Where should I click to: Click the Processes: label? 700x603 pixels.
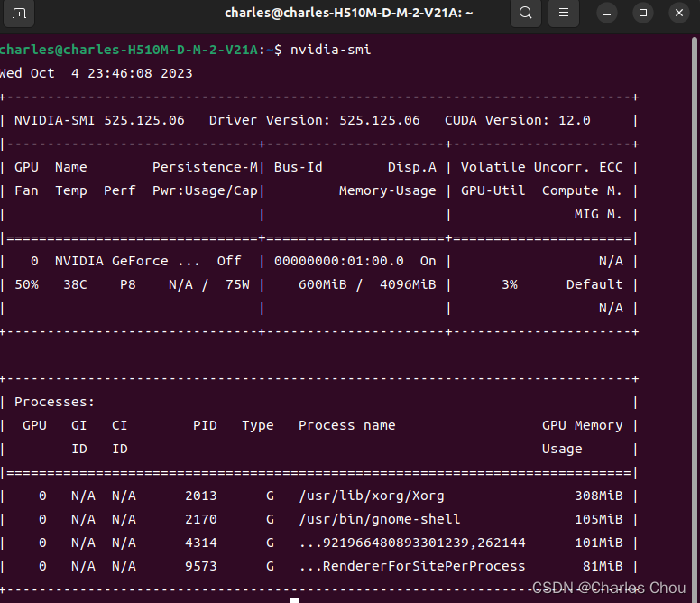point(55,402)
